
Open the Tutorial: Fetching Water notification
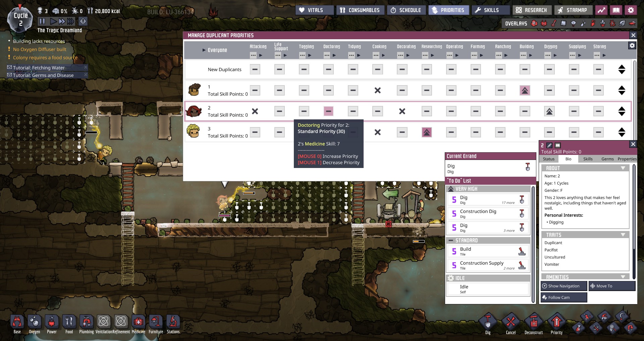pyautogui.click(x=47, y=67)
